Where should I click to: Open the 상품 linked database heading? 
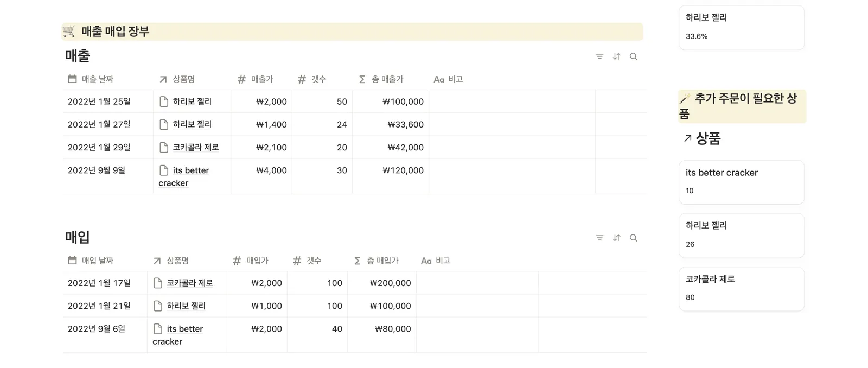click(708, 138)
